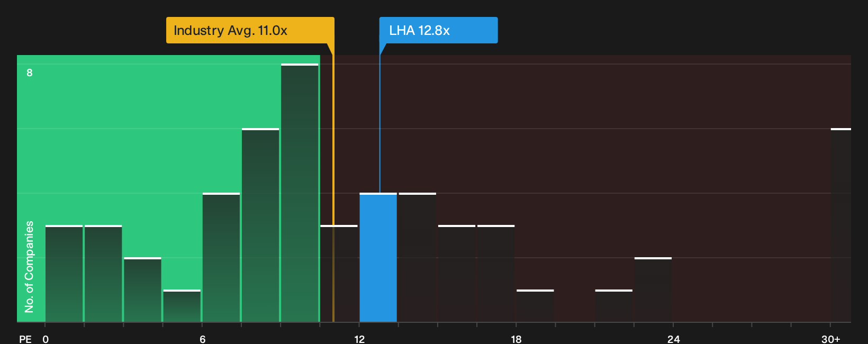
Task: Click the dark bar right of the LHA bar
Action: coord(418,257)
